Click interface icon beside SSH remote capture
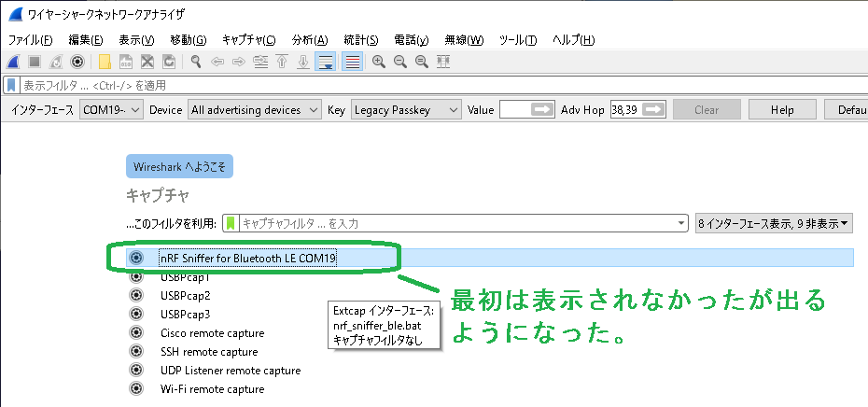The width and height of the screenshot is (868, 407). pyautogui.click(x=135, y=351)
